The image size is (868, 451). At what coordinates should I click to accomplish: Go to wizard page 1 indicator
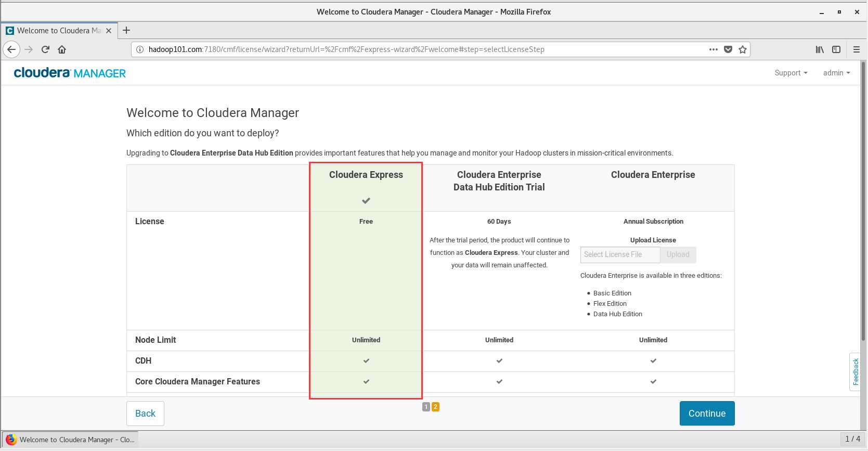click(x=426, y=407)
